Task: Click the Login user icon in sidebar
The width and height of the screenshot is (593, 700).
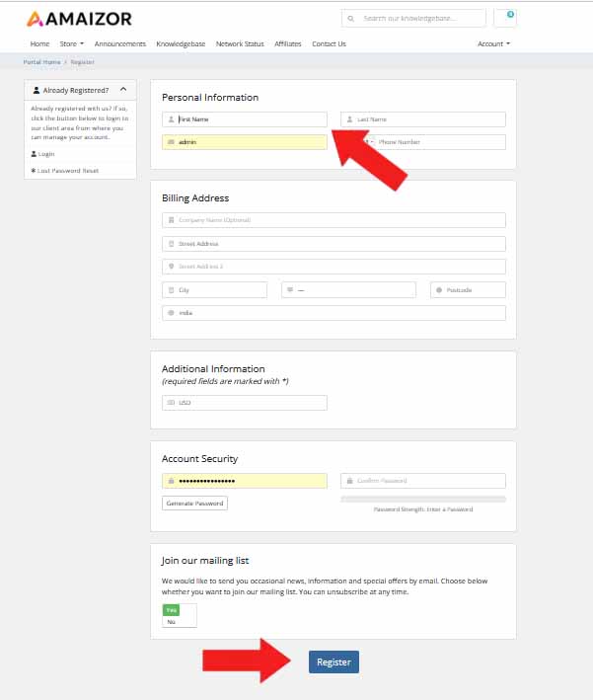Action: [x=34, y=154]
